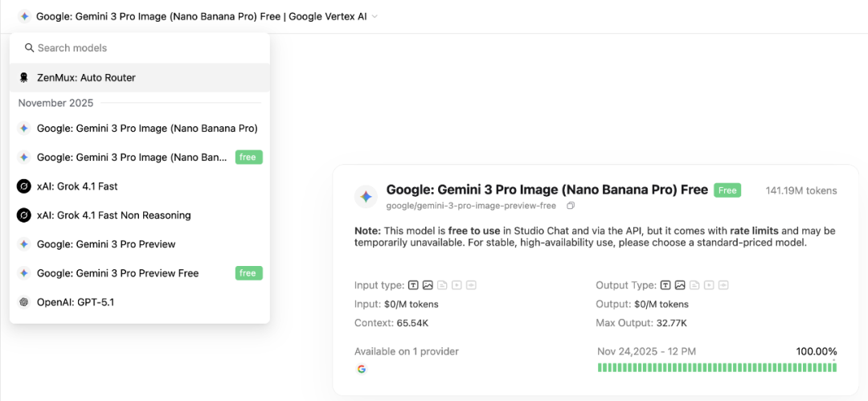Select Google: Gemini 3 Pro Preview Free
Image resolution: width=868 pixels, height=401 pixels.
(140, 273)
